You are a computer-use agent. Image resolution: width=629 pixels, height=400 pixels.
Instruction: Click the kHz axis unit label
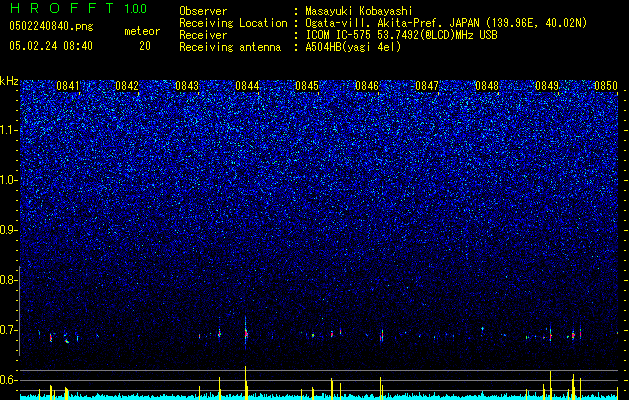point(9,81)
